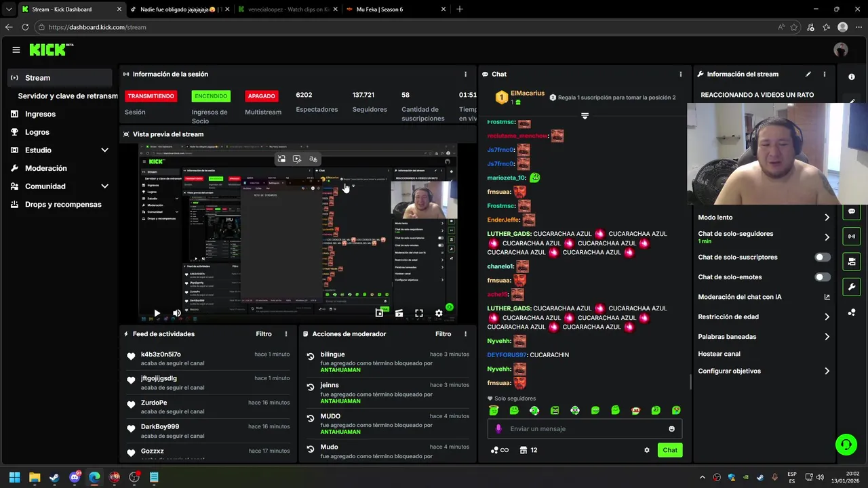The width and height of the screenshot is (868, 488).
Task: Click the APAGADO multistream badge
Action: 262,96
